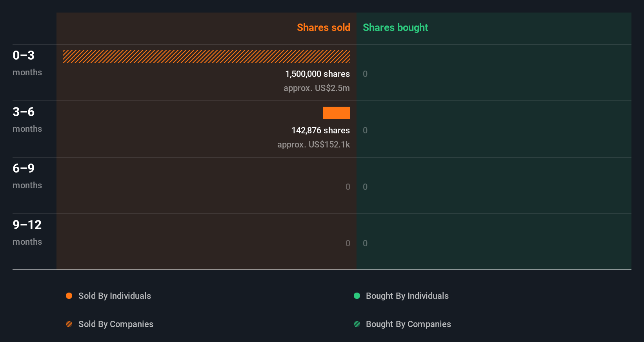Click the sold 0 in 6–9 months row

pyautogui.click(x=348, y=187)
